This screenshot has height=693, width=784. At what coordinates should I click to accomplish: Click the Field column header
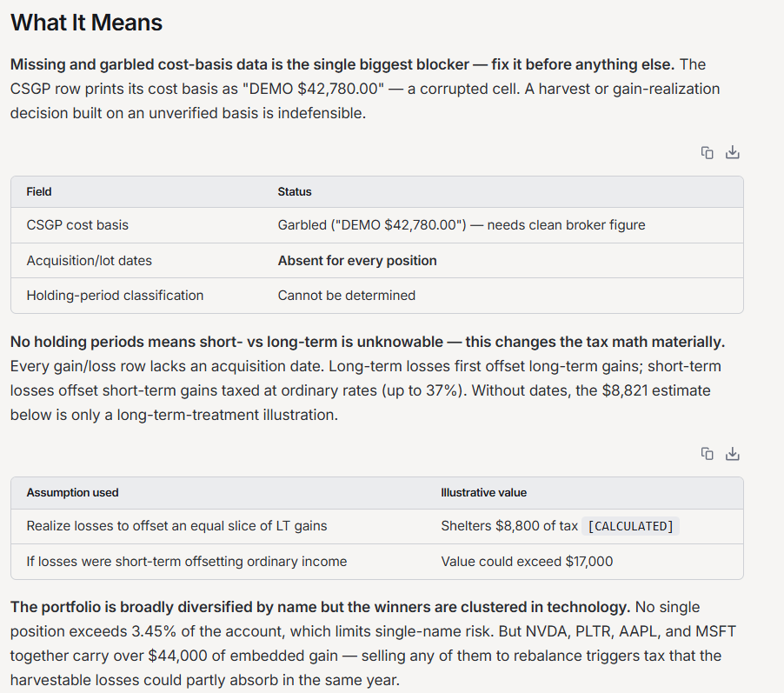[x=39, y=191]
